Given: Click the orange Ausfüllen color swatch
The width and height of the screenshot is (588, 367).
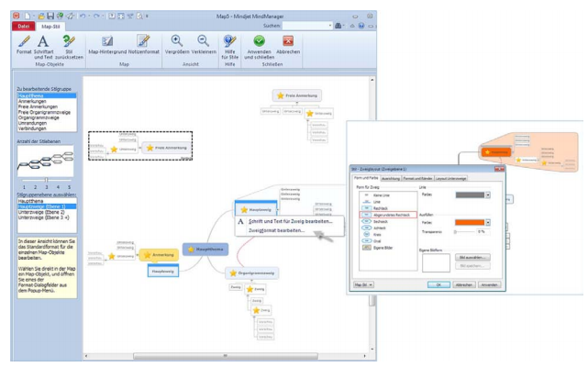Looking at the screenshot, I should (x=470, y=223).
